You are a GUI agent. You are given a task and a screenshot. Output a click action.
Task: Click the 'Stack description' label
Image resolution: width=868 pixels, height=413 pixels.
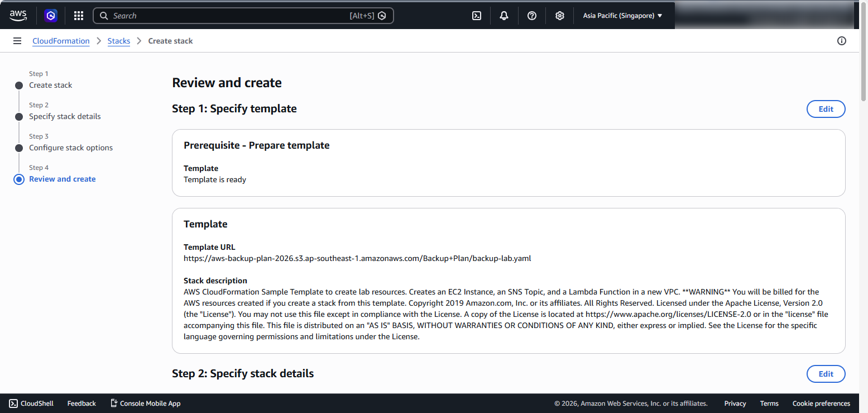[215, 281]
